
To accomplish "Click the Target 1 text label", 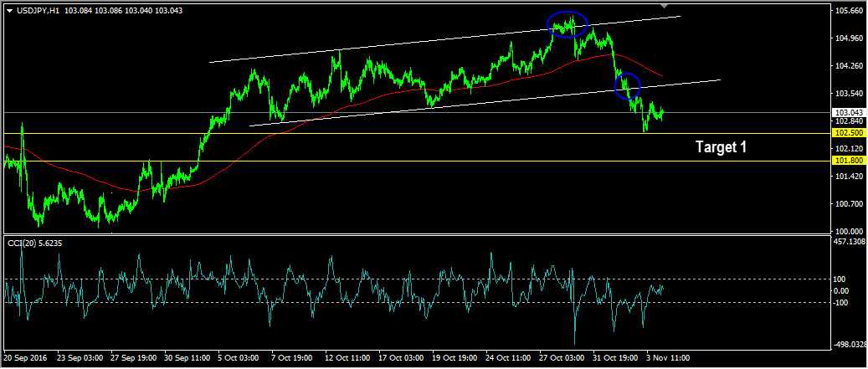I will (722, 146).
